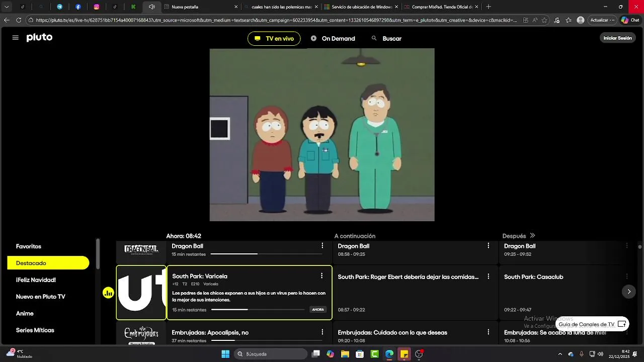Open options for Dragon Ball 08:58 - 09:25
The width and height of the screenshot is (644, 362).
click(x=488, y=246)
